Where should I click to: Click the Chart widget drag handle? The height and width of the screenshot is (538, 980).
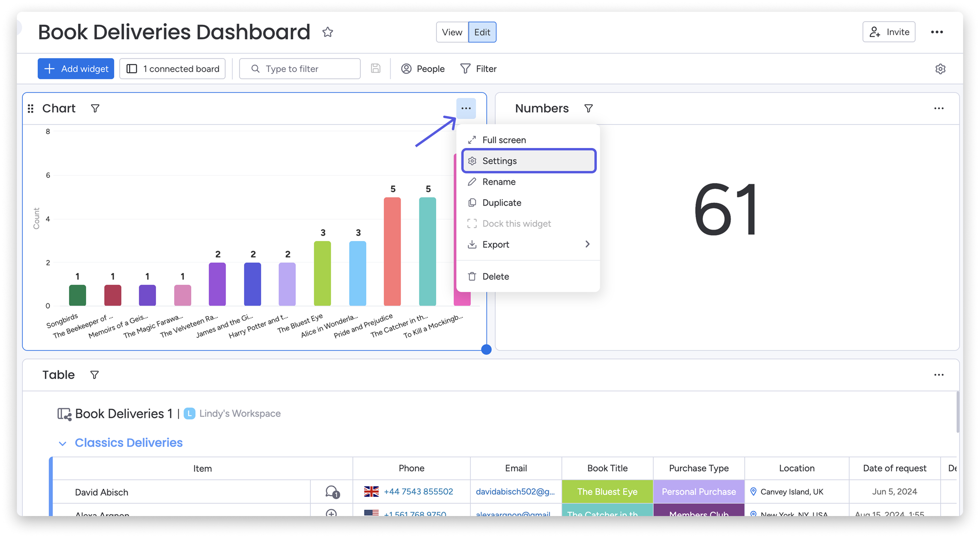(x=31, y=108)
